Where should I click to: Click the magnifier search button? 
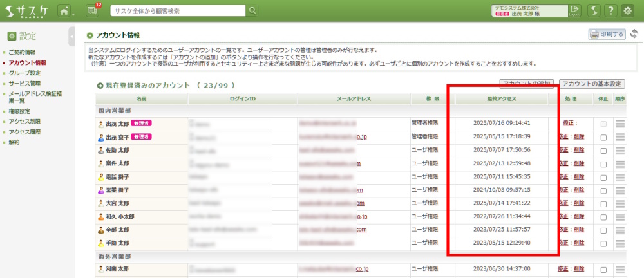252,11
